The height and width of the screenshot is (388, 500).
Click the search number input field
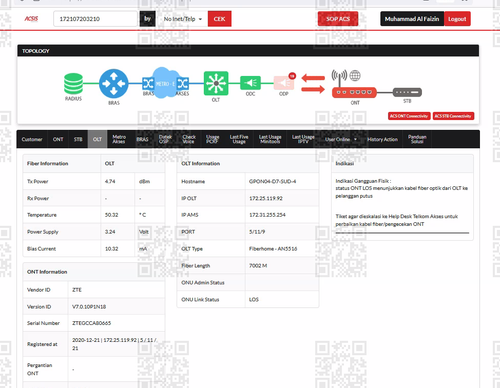coord(95,19)
